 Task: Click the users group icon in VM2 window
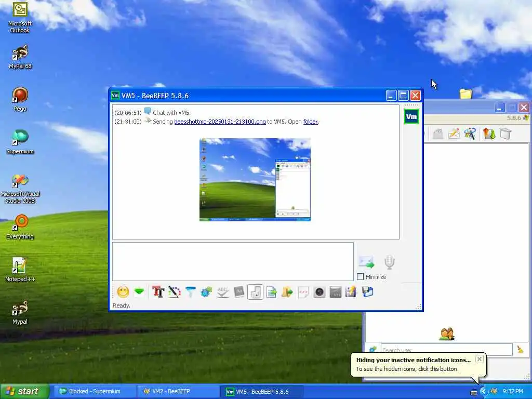point(447,334)
